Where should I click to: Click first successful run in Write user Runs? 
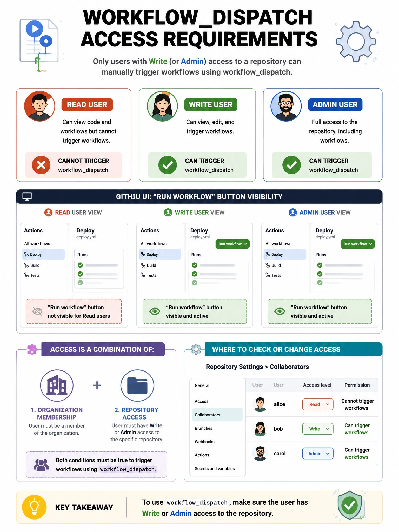[x=214, y=265]
